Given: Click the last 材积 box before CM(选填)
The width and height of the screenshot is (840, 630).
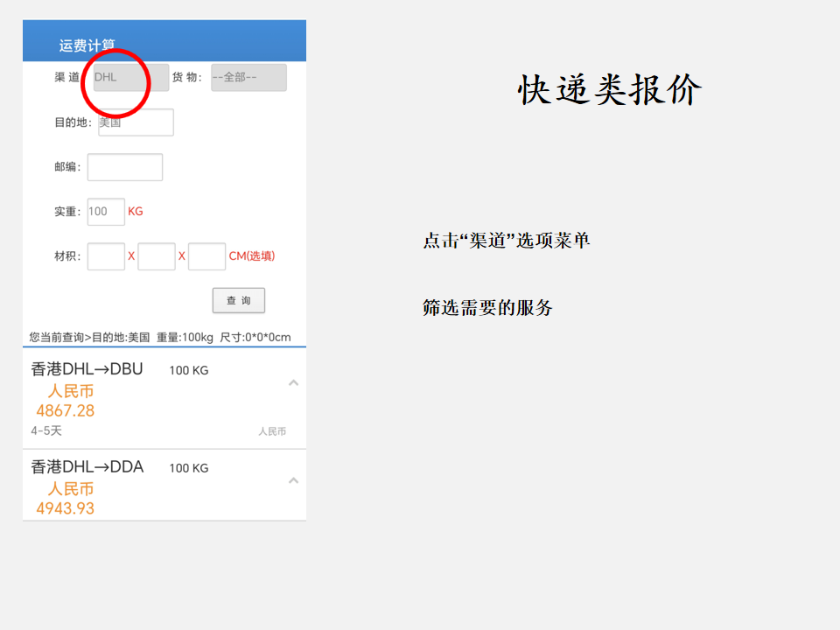Looking at the screenshot, I should pos(206,256).
